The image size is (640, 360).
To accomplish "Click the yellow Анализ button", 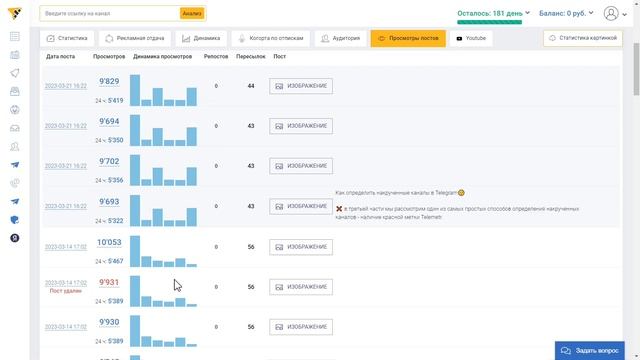I will [x=192, y=13].
